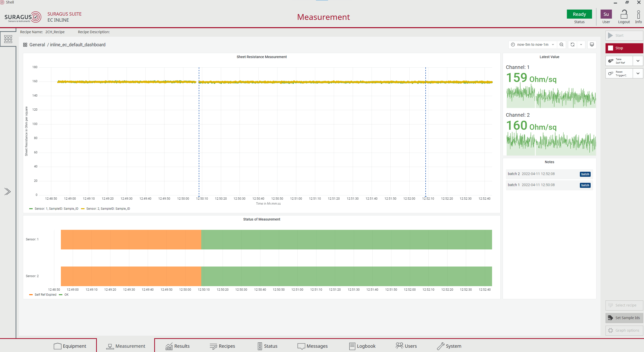This screenshot has height=352, width=644.
Task: Open the dashboard grid icon beside General
Action: tap(25, 45)
